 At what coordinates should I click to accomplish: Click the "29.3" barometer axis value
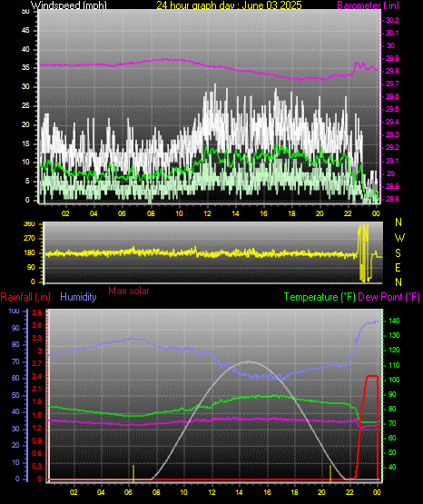click(x=392, y=134)
